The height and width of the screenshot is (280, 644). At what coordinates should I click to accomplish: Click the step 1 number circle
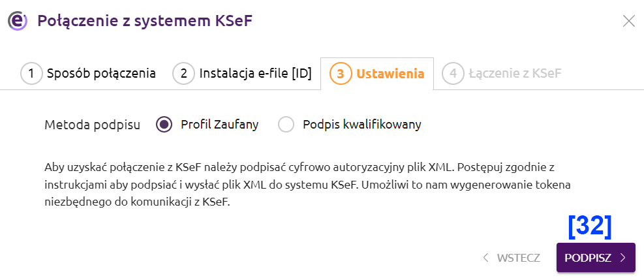tap(31, 73)
